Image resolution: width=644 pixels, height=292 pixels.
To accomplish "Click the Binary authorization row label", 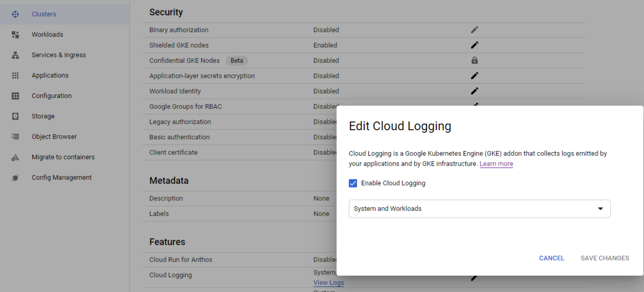I will tap(179, 30).
